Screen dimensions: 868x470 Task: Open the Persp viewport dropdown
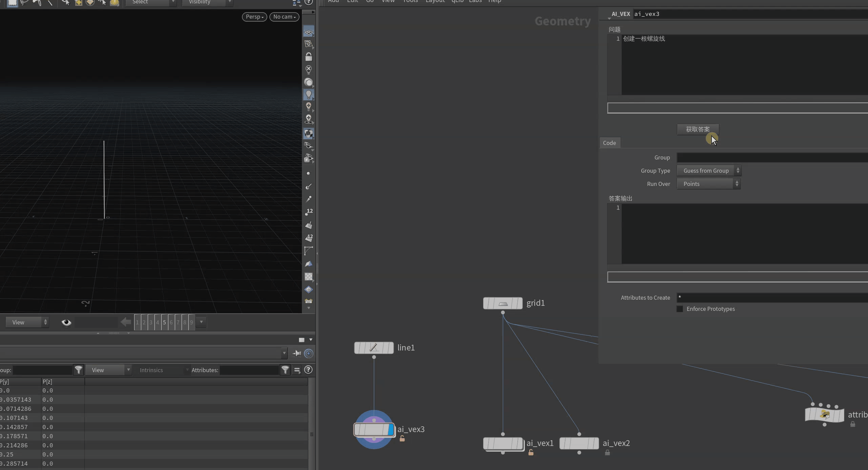(x=254, y=17)
